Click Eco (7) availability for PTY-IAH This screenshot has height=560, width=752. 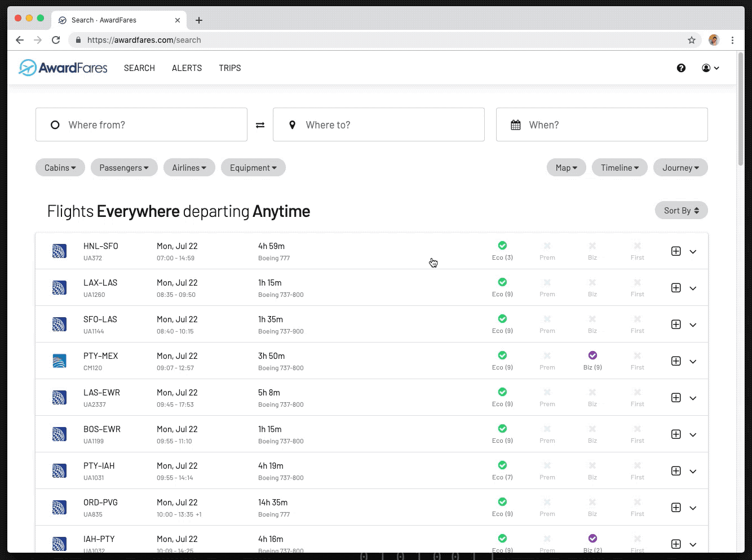click(x=502, y=471)
